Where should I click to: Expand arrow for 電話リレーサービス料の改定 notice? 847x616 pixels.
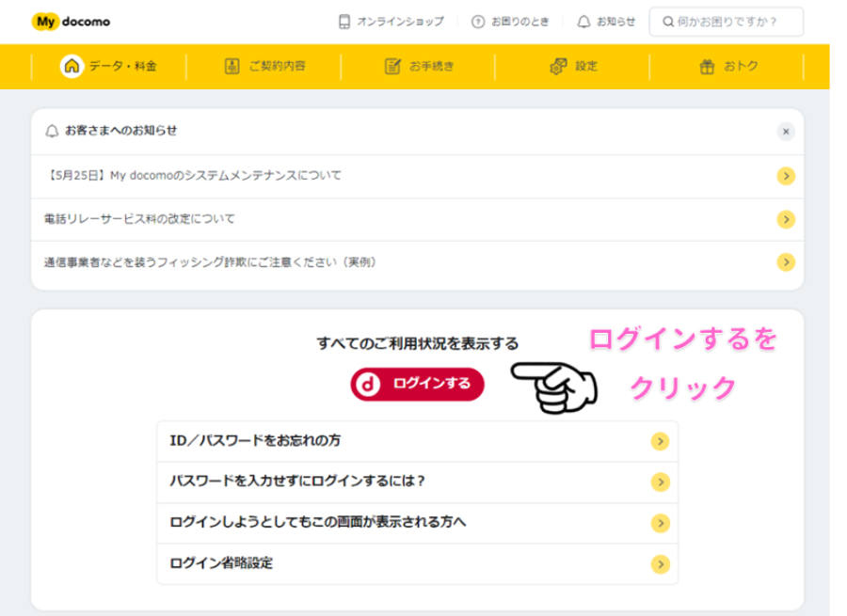786,219
